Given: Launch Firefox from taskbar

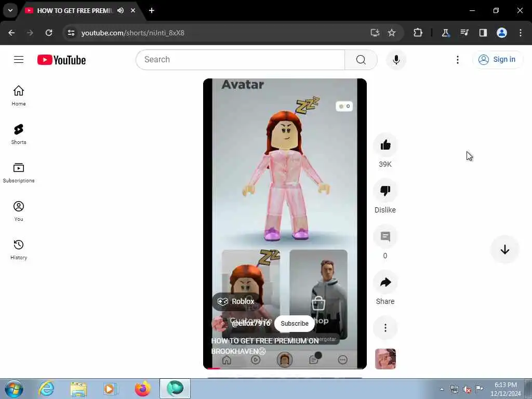Looking at the screenshot, I should (x=143, y=389).
